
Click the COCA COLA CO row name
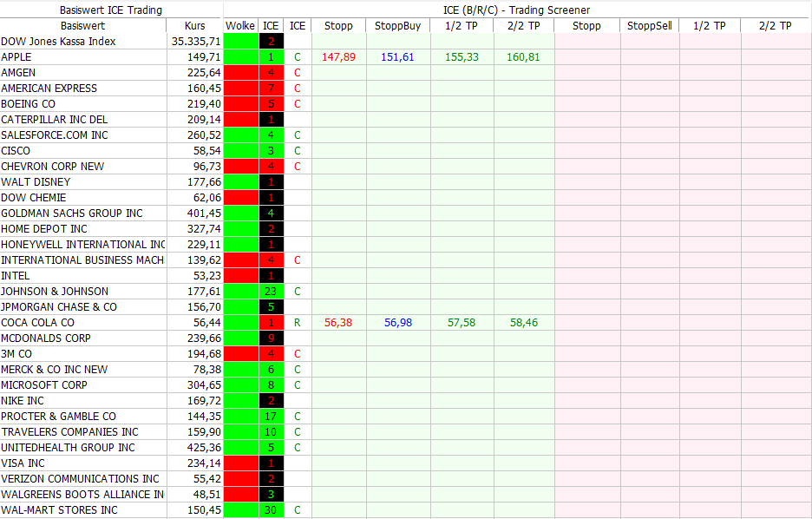click(37, 323)
